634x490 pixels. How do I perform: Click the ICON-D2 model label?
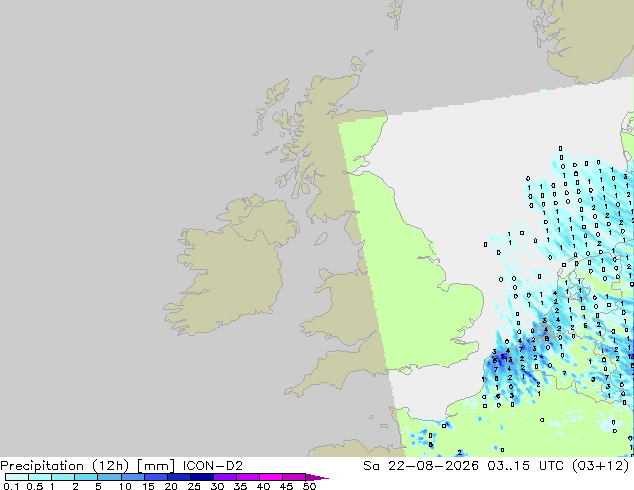[x=213, y=466]
